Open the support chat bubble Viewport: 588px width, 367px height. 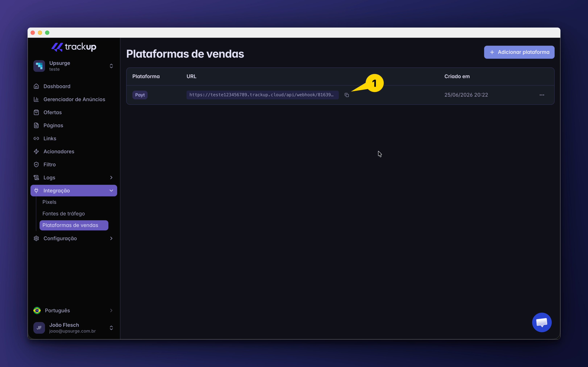click(x=542, y=322)
